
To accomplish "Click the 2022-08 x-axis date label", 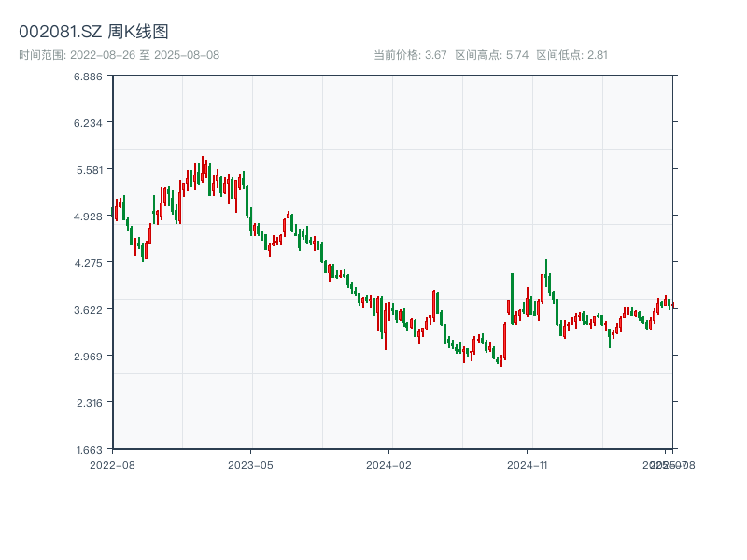I will 112,464.
